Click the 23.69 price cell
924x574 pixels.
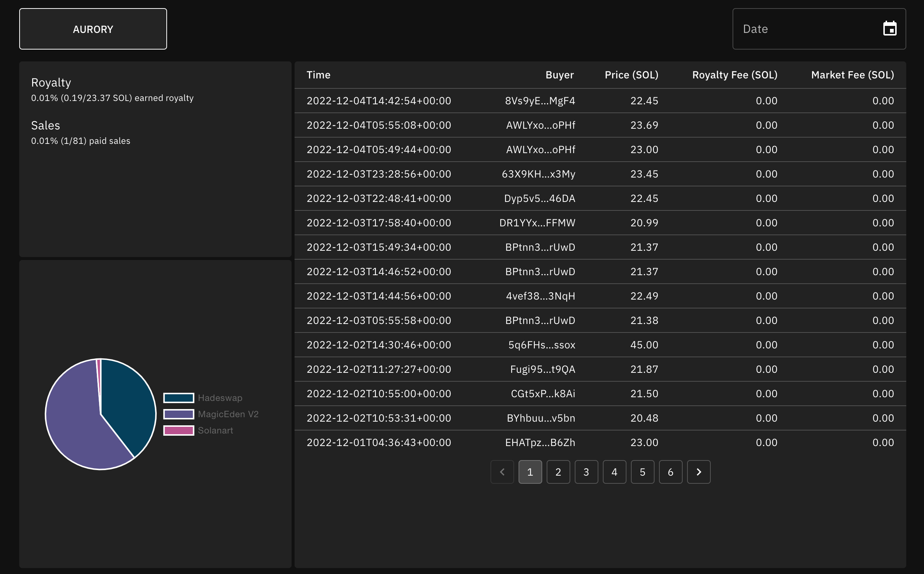click(645, 125)
